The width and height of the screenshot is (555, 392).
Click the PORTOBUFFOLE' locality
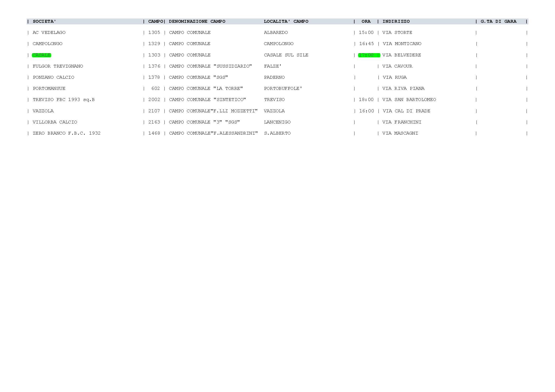pos(283,88)
